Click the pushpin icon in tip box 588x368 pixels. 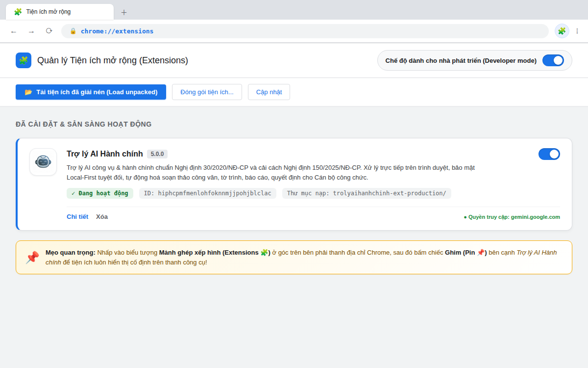tap(32, 258)
